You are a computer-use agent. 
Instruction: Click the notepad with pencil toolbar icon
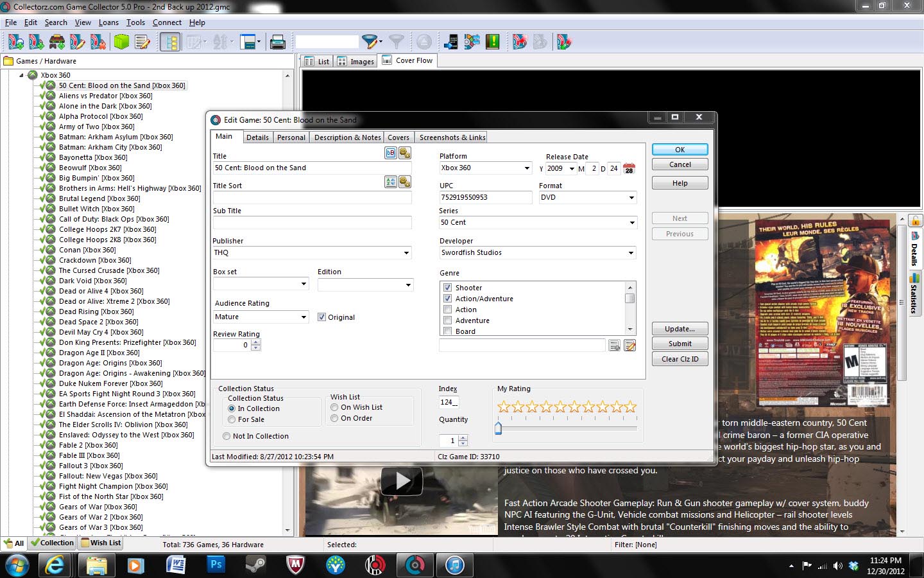click(x=142, y=42)
